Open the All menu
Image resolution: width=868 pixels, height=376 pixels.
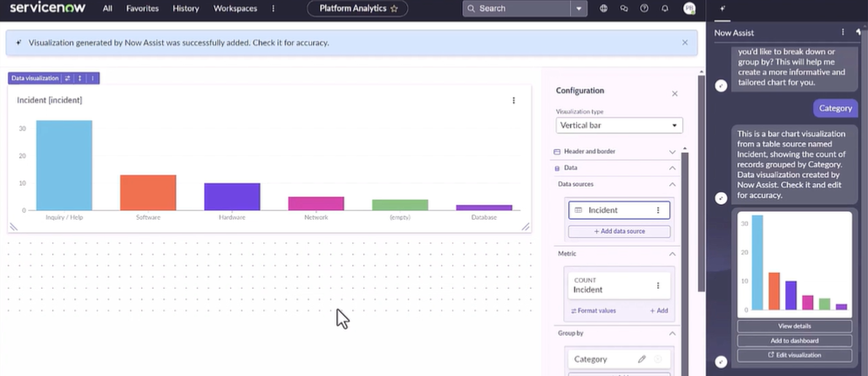coord(107,9)
